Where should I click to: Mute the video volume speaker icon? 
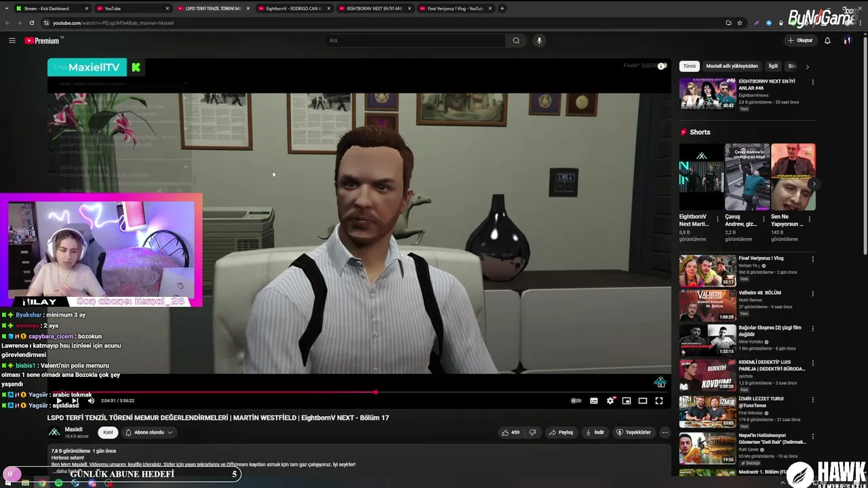[x=91, y=401]
